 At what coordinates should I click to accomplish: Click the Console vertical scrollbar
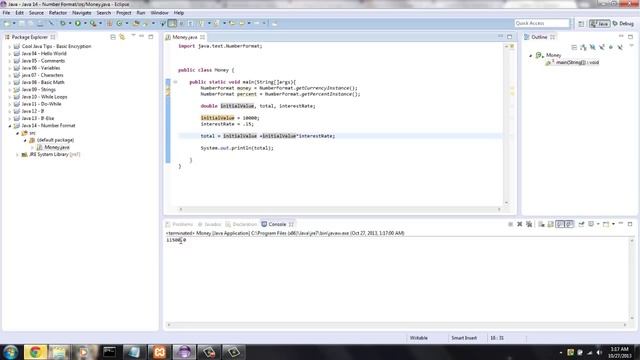(x=632, y=280)
